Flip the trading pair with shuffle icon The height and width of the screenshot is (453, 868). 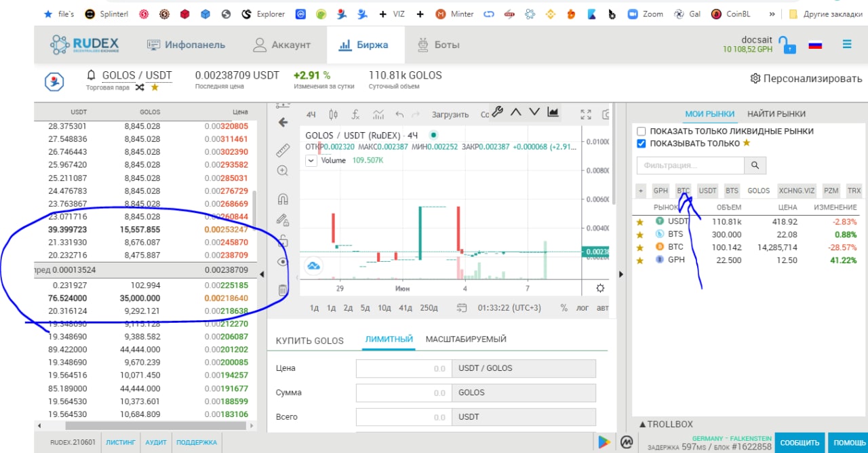click(x=140, y=87)
